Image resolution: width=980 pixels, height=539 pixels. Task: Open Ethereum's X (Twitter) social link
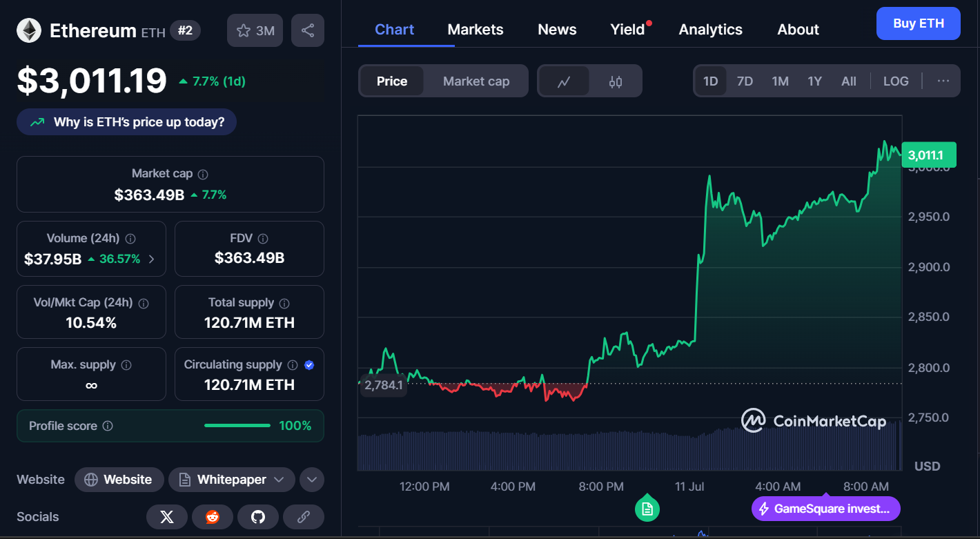pos(167,517)
